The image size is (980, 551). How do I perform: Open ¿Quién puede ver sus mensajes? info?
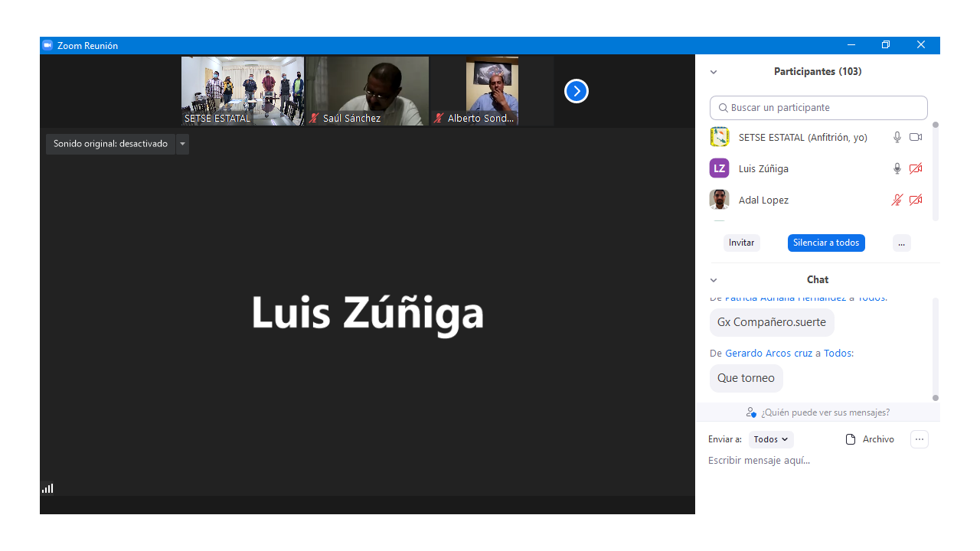[x=825, y=412]
